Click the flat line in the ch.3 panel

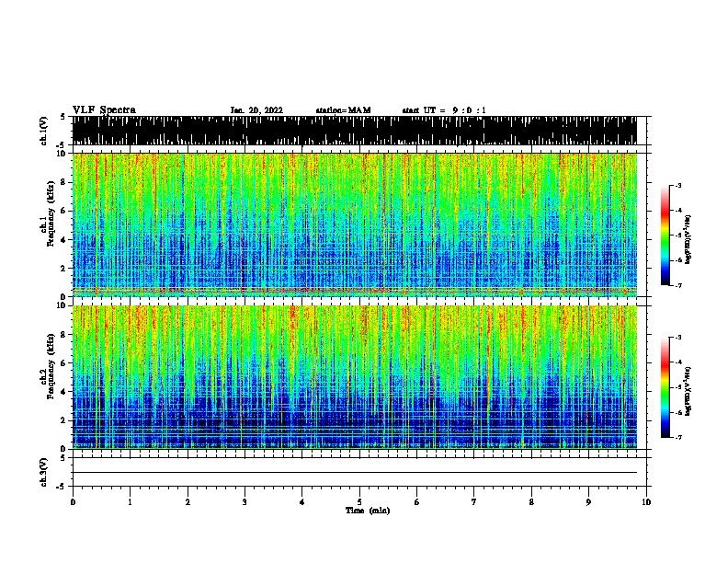tap(355, 473)
